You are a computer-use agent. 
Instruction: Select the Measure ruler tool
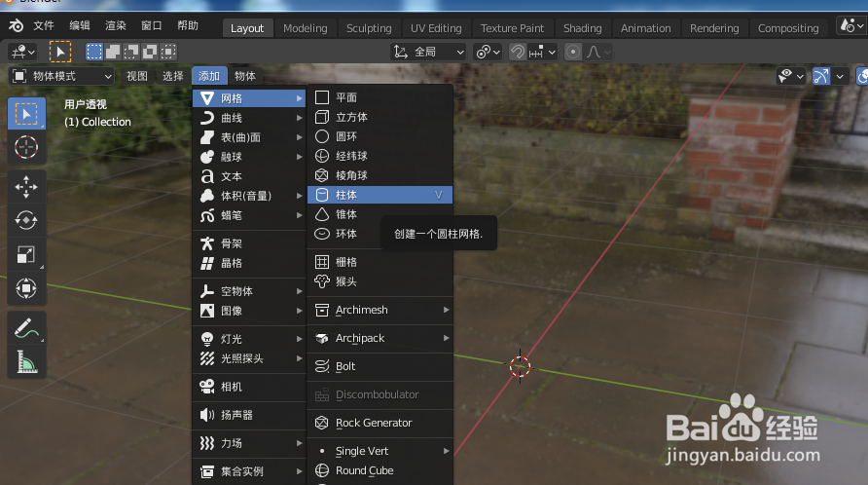[26, 362]
